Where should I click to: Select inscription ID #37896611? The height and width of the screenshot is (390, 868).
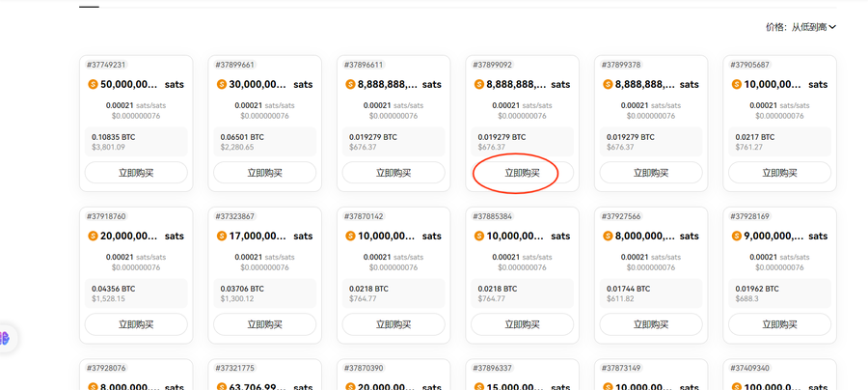click(364, 65)
